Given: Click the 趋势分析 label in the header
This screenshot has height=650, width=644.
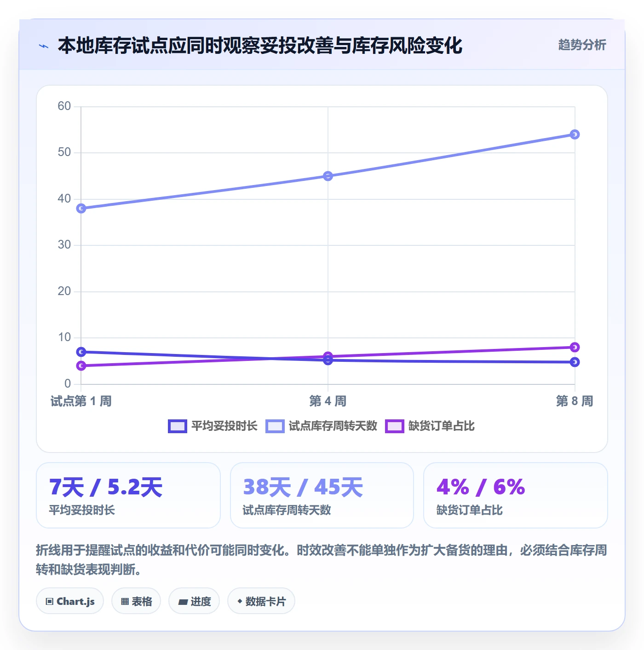Looking at the screenshot, I should tap(582, 45).
